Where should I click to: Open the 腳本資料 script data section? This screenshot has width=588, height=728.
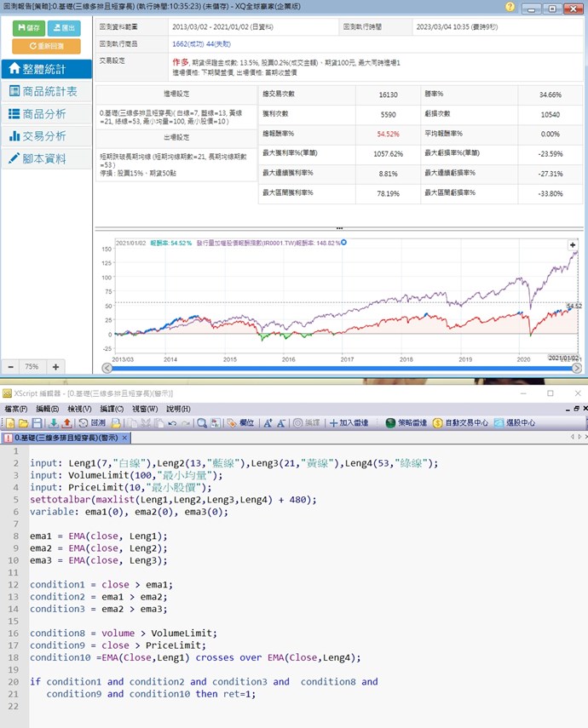tap(46, 158)
